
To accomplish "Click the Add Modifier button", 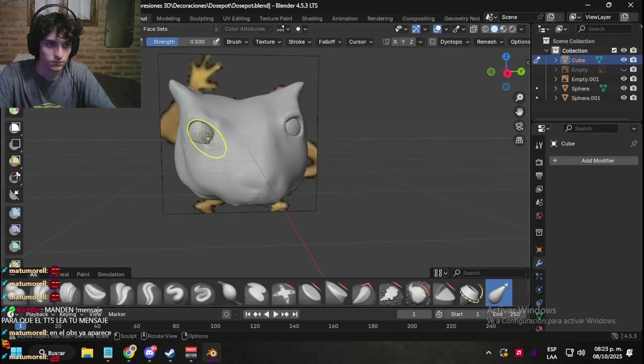I will tap(593, 160).
